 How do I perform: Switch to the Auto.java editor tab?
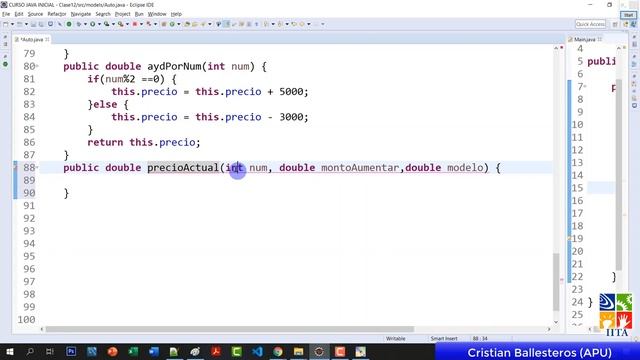32,40
